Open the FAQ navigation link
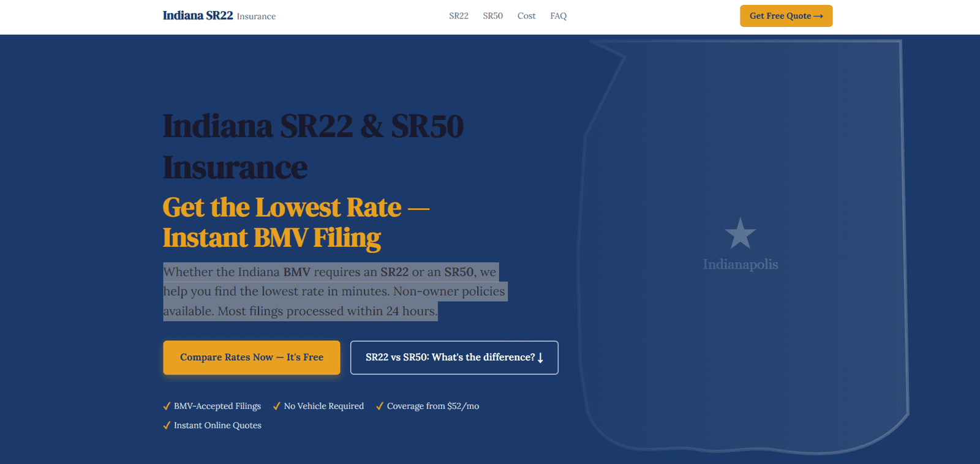The height and width of the screenshot is (464, 980). (559, 16)
